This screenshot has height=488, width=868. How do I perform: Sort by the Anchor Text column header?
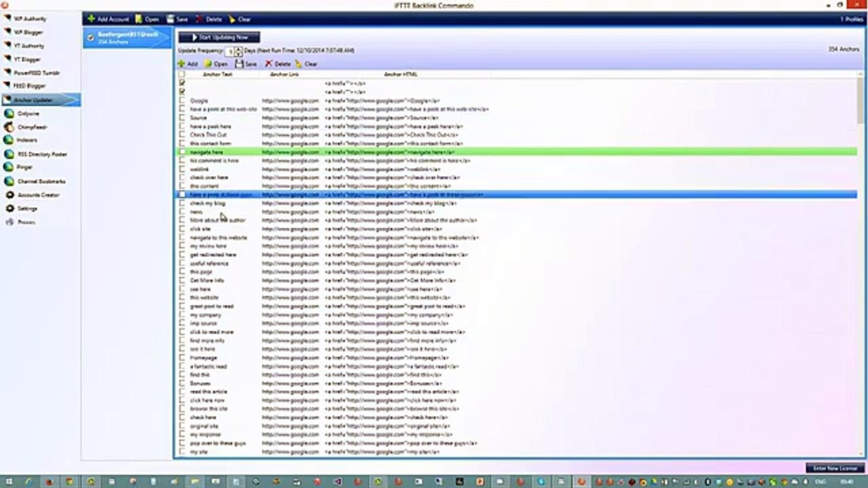217,74
